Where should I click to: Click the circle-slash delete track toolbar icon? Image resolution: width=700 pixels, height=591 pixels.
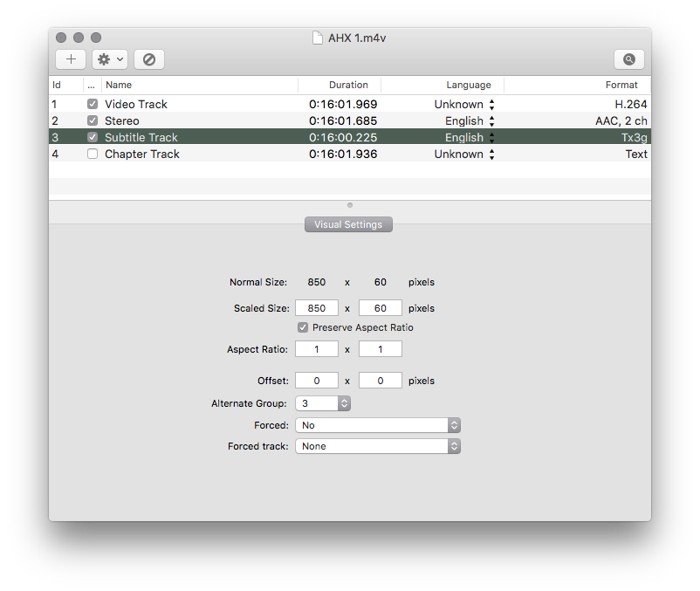pyautogui.click(x=149, y=59)
